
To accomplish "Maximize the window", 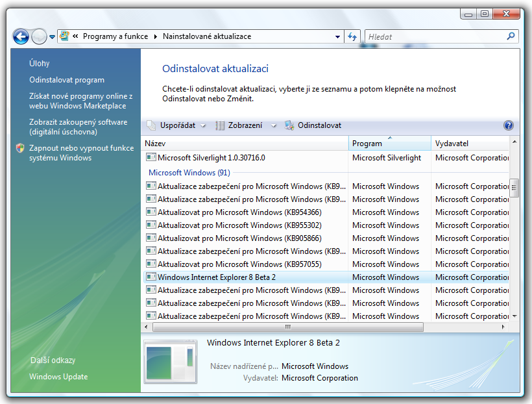I will 485,14.
